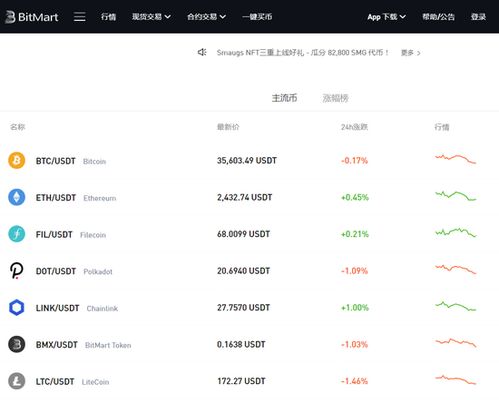Image resolution: width=499 pixels, height=403 pixels.
Task: Click the price 2,432.74 USDT
Action: 245,197
